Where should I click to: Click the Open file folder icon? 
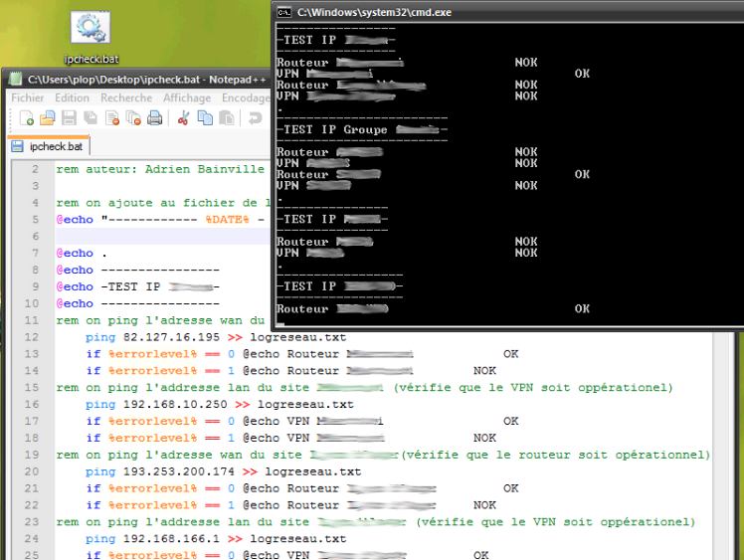[48, 117]
